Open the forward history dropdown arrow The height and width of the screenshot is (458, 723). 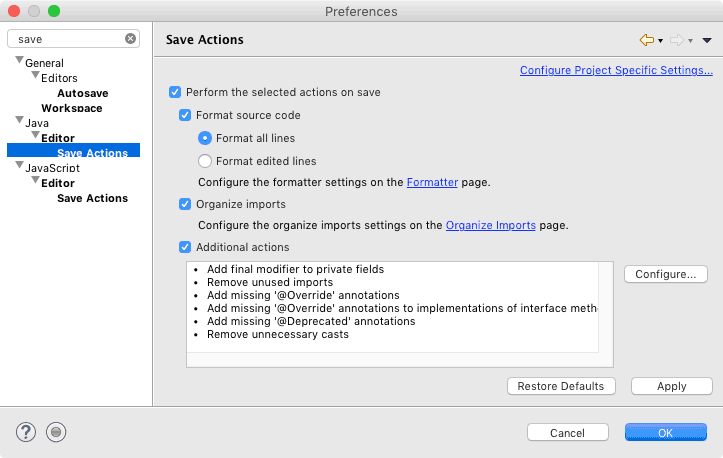tap(690, 41)
